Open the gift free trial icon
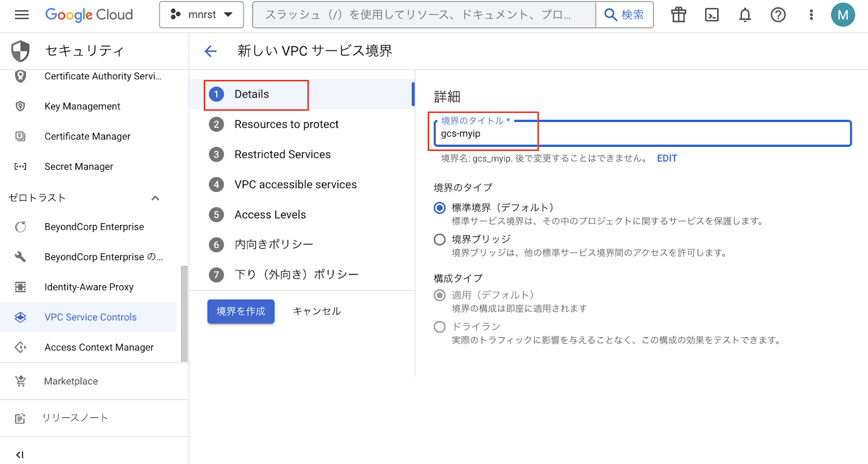This screenshot has height=464, width=868. pos(679,15)
